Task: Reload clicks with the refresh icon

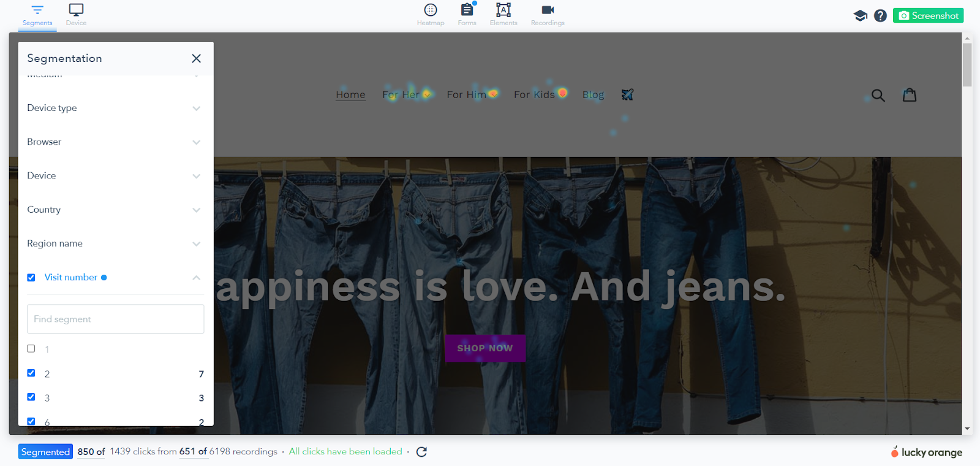Action: tap(421, 452)
